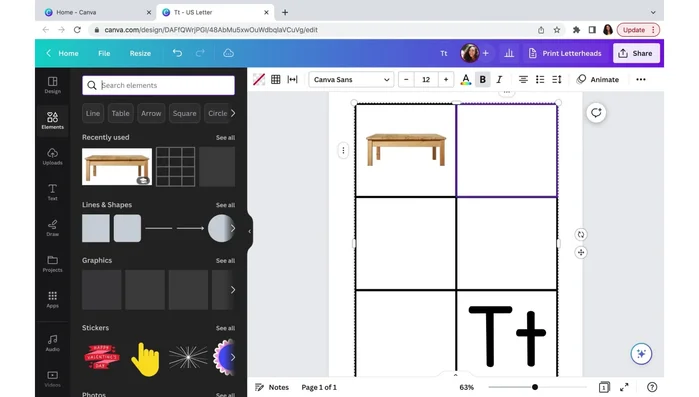This screenshot has width=699, height=397.
Task: Click the Share button
Action: 636,53
